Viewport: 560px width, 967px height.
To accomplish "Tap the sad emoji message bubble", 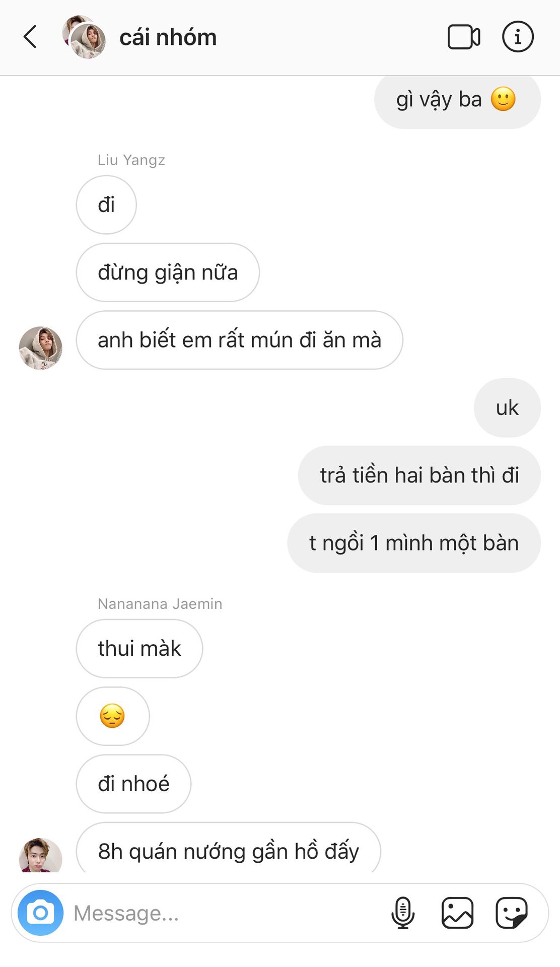I will click(x=113, y=716).
